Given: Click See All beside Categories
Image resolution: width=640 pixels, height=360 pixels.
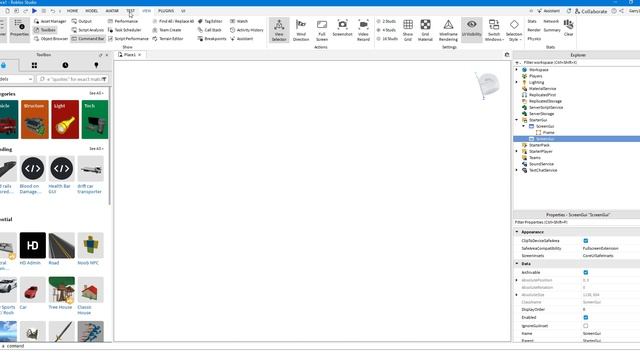Looking at the screenshot, I should (x=96, y=93).
